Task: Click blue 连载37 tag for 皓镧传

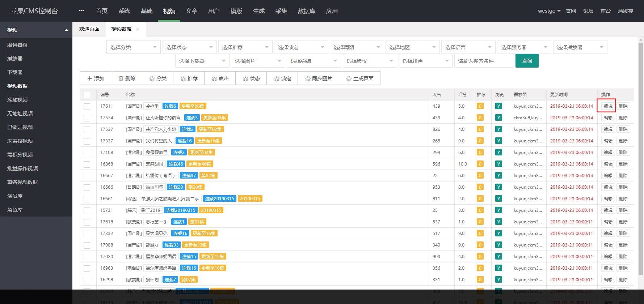Action: 189,176
